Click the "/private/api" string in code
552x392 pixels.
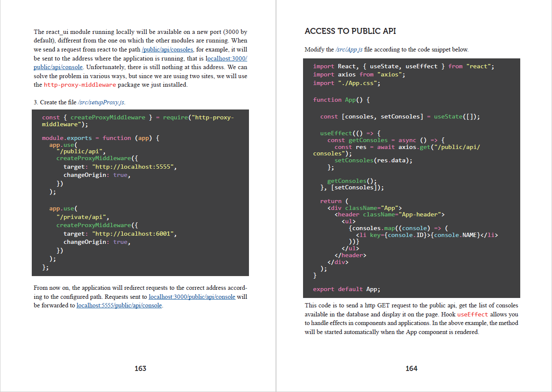click(x=83, y=217)
